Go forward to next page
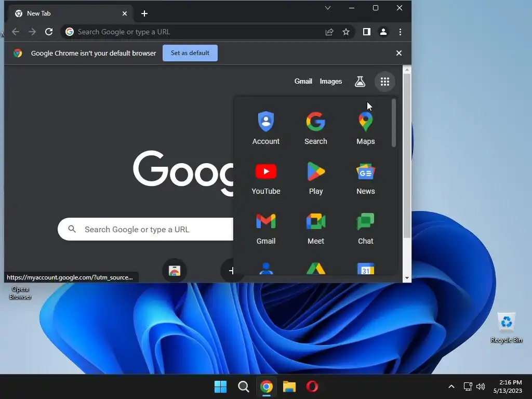This screenshot has width=532, height=399. [x=32, y=32]
